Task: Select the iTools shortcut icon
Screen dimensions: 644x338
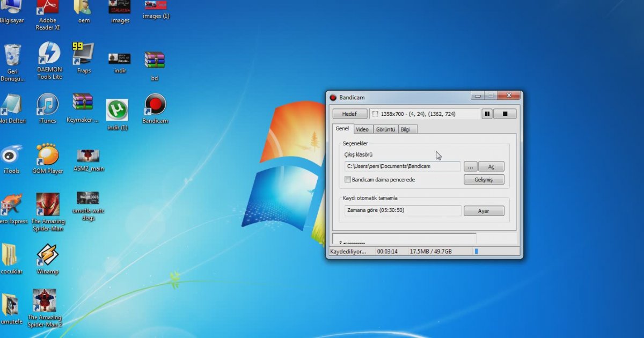Action: (11, 159)
